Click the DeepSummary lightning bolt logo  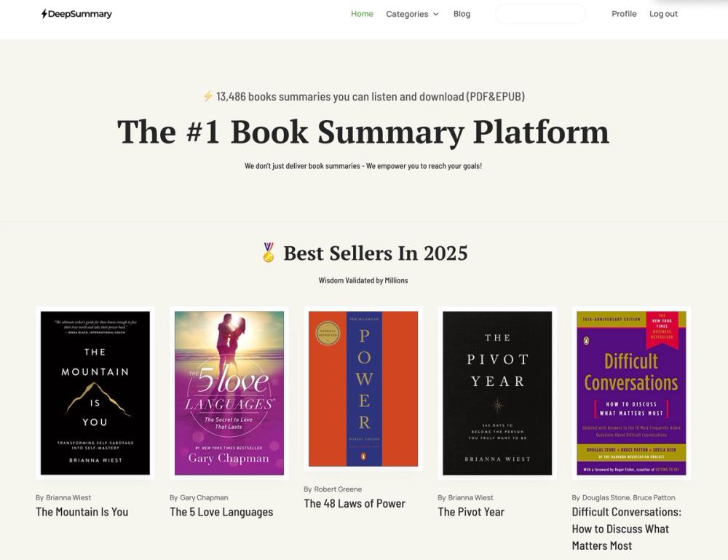point(44,14)
